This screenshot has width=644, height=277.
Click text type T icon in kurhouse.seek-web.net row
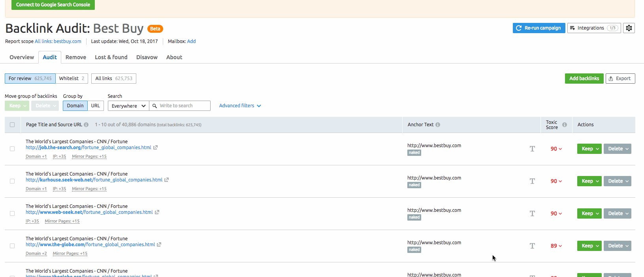tap(532, 181)
